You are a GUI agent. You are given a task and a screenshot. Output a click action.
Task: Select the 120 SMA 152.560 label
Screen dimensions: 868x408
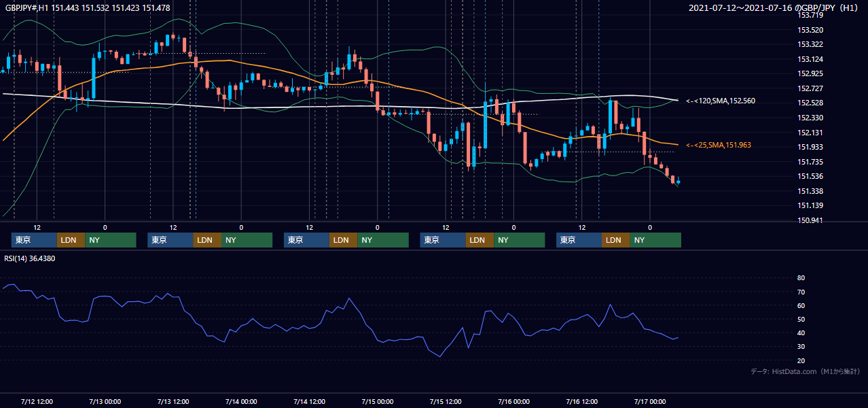tap(720, 101)
